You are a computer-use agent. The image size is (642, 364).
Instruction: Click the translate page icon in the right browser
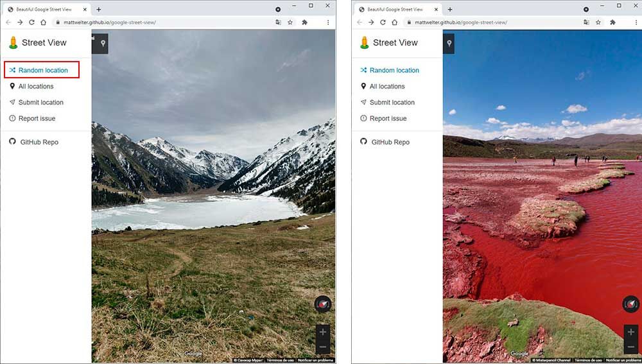coord(587,22)
